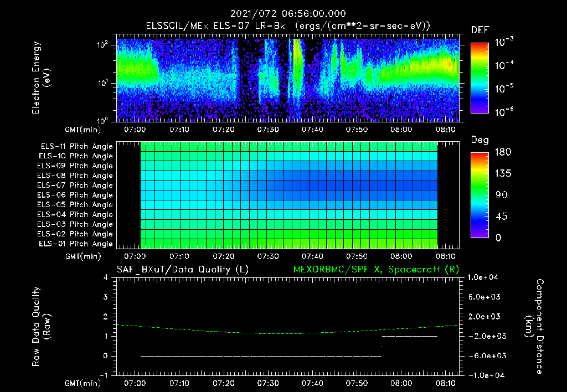Select the ELS-03 Pitch Angle row label
The height and width of the screenshot is (392, 567).
point(75,224)
